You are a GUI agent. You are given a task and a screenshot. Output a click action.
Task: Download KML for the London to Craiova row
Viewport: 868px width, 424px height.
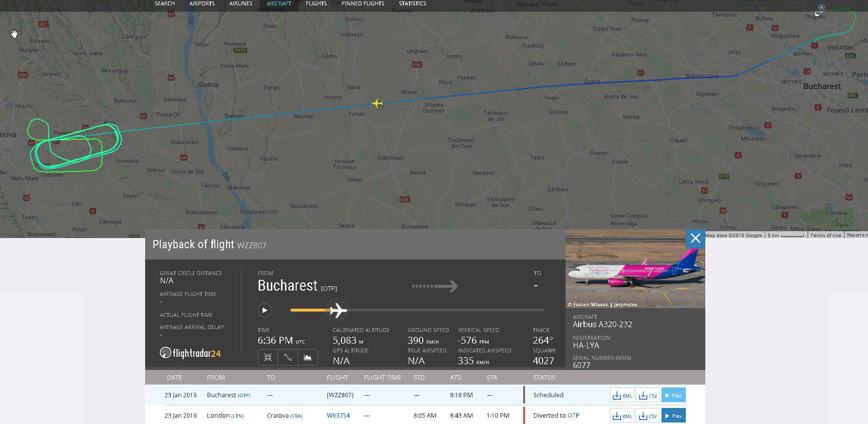(x=622, y=416)
